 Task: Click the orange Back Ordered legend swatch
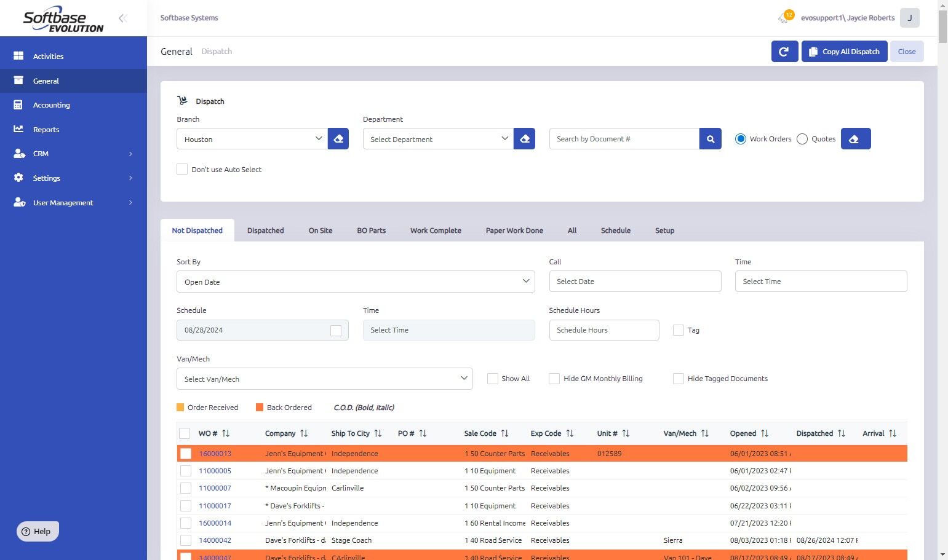click(x=260, y=408)
